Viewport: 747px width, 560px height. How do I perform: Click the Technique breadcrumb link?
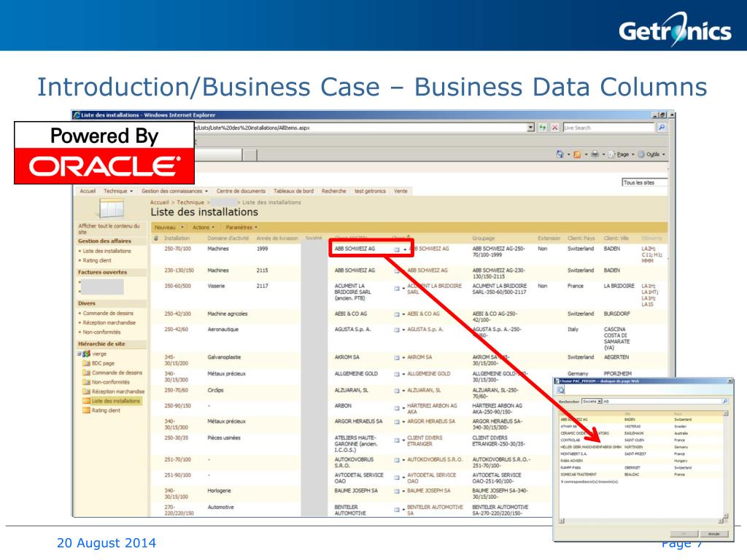pyautogui.click(x=190, y=203)
